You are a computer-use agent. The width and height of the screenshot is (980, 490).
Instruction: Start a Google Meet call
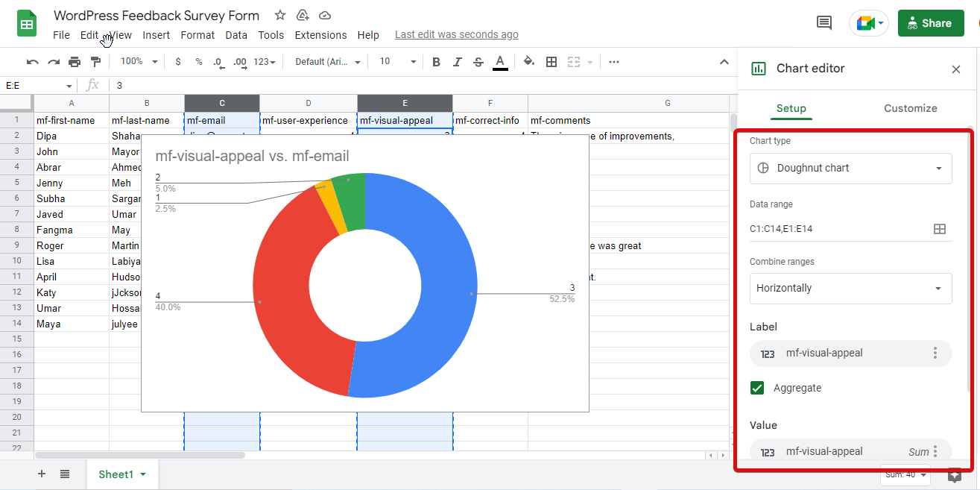(x=869, y=23)
